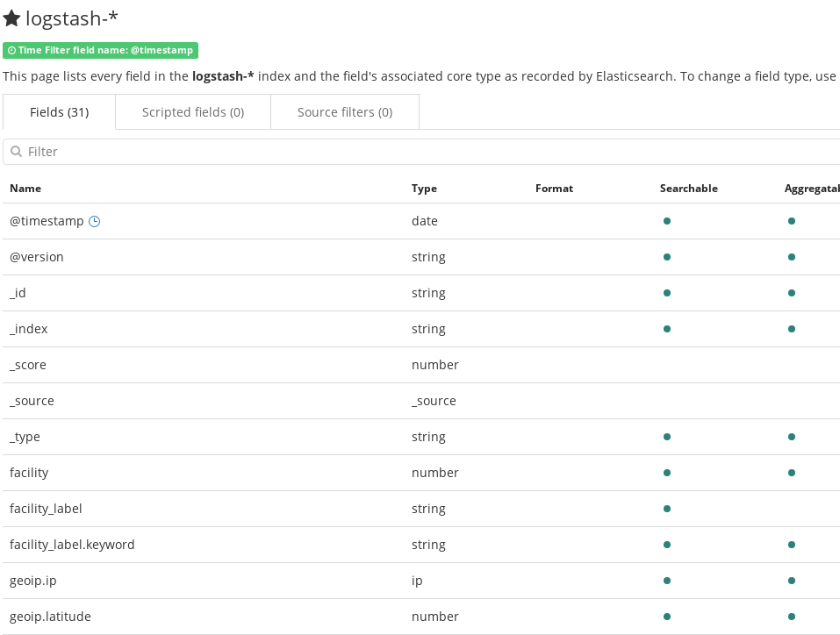Click the Searchable dot in the _index row

point(667,329)
